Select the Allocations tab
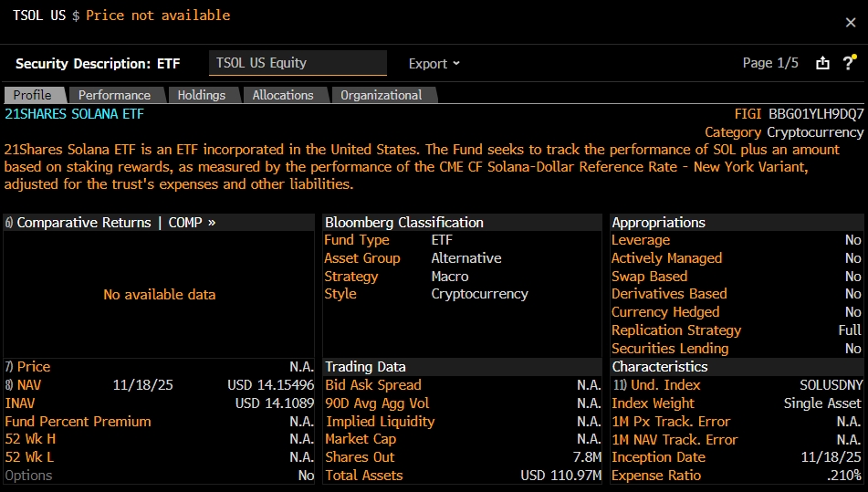868x492 pixels. pyautogui.click(x=282, y=95)
